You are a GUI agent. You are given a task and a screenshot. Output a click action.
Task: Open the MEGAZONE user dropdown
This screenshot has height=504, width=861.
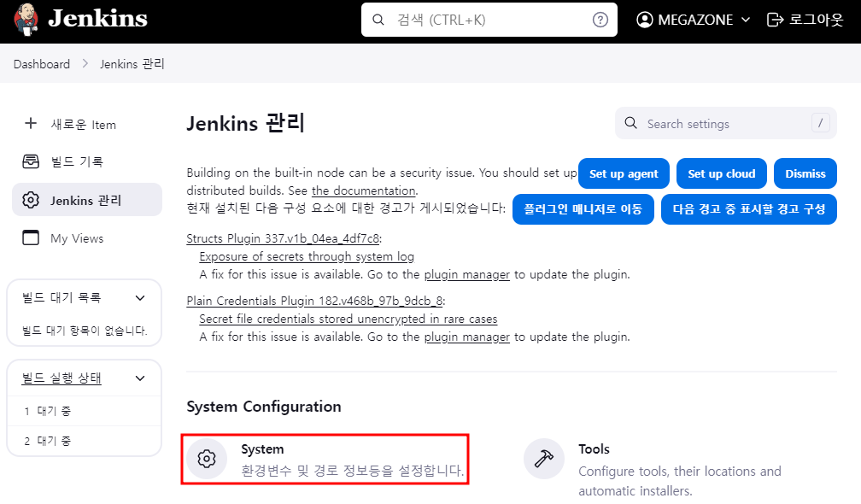694,20
